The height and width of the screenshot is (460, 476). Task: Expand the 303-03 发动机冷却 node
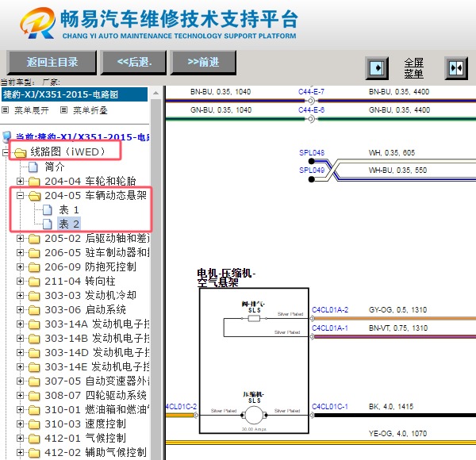20,295
